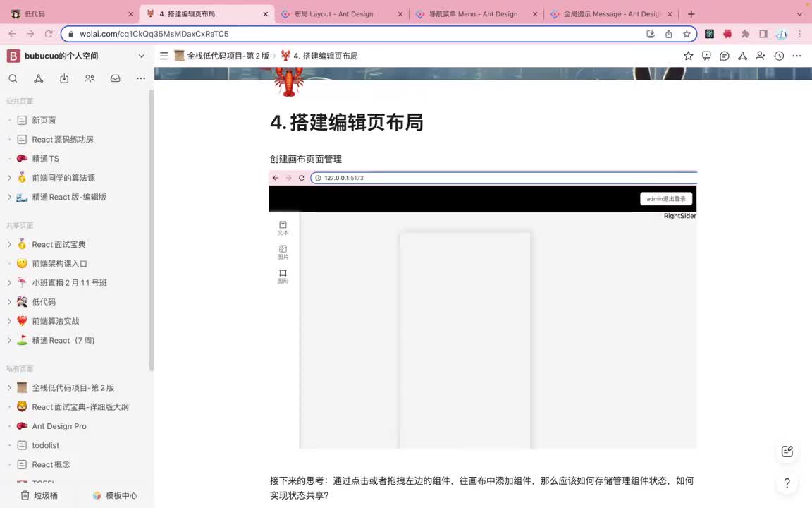The width and height of the screenshot is (812, 508).
Task: Open the page history clock icon
Action: click(779, 56)
